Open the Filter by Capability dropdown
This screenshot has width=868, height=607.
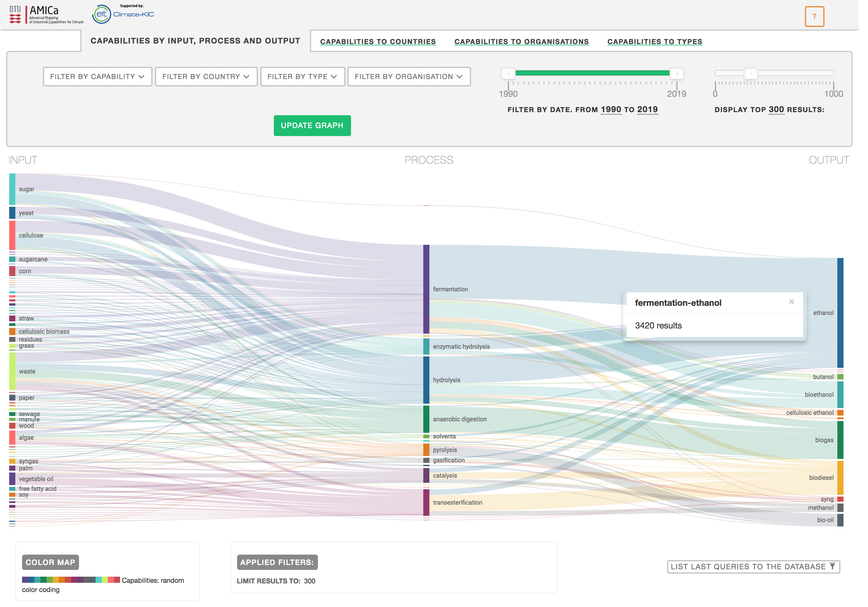tap(98, 78)
